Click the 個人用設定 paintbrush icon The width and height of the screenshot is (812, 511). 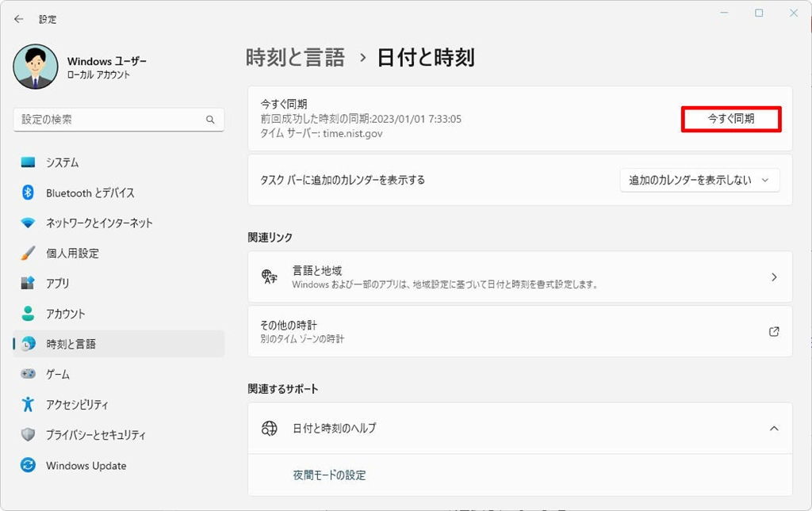(28, 253)
